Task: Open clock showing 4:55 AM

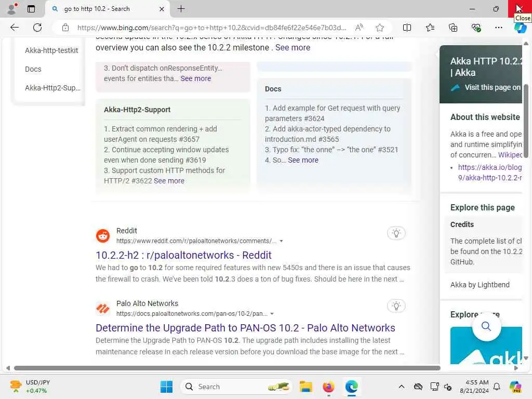Action: (x=474, y=387)
